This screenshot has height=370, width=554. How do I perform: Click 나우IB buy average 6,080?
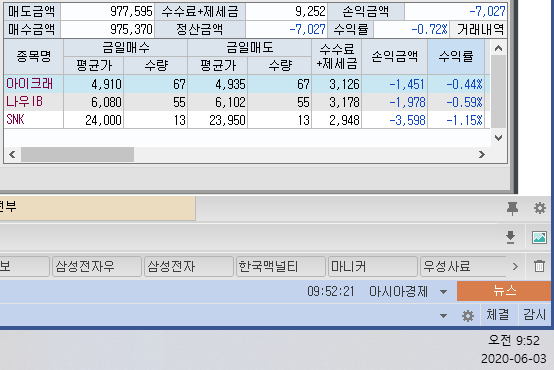click(x=106, y=102)
